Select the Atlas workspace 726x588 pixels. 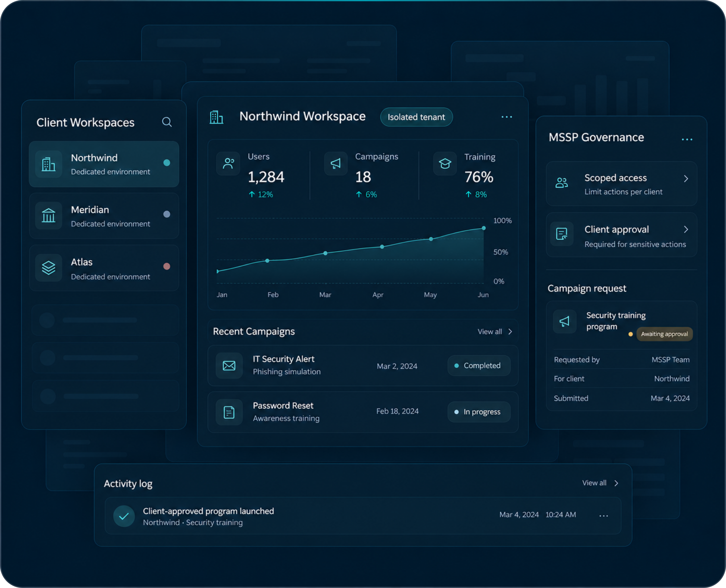pyautogui.click(x=104, y=268)
